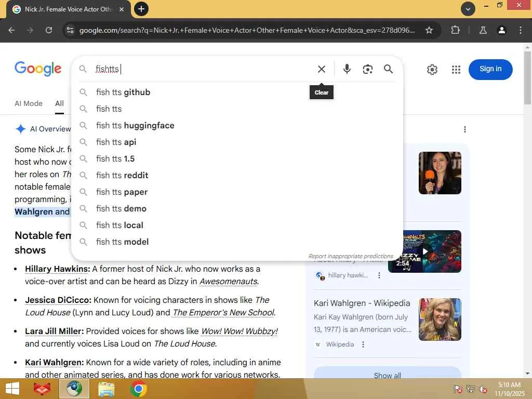Viewport: 532px width, 399px height.
Task: Click the address bar URL
Action: click(247, 30)
